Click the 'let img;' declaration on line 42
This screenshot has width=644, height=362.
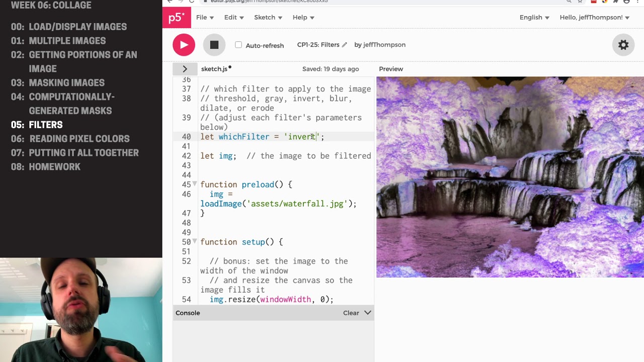(x=218, y=156)
